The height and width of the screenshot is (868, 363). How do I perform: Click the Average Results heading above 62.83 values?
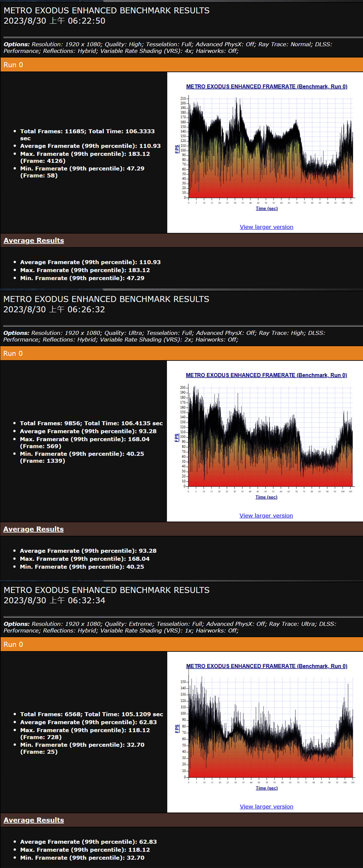(34, 820)
